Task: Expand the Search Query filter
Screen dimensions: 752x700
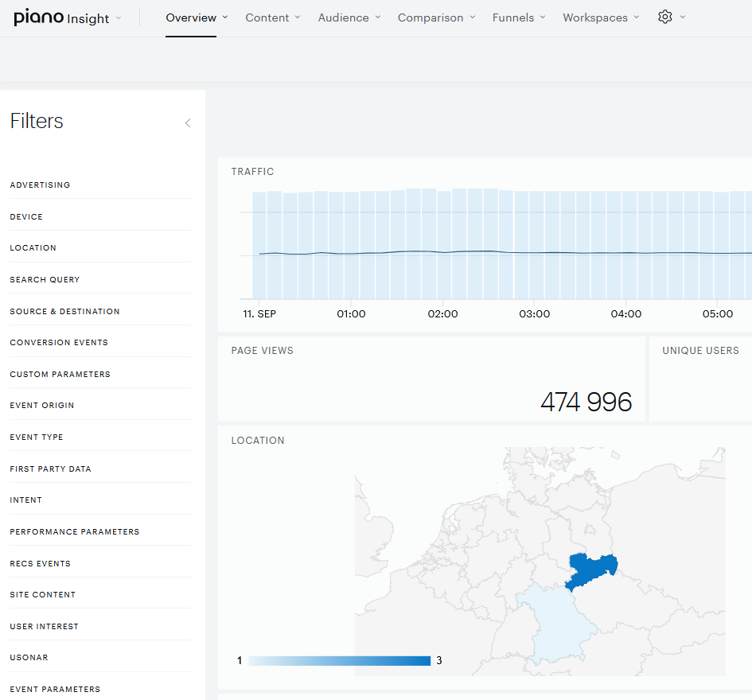Action: click(100, 279)
